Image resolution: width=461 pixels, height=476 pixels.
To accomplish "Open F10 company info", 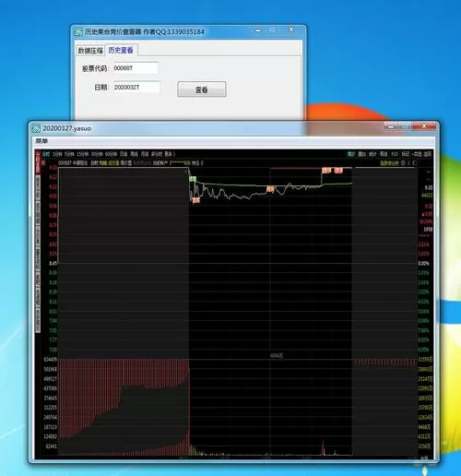I will (395, 154).
